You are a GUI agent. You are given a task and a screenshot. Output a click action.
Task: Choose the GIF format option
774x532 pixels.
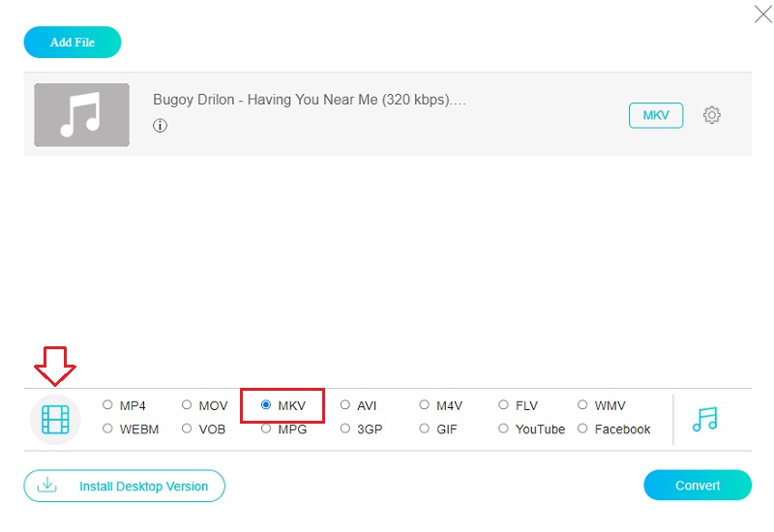click(x=425, y=429)
